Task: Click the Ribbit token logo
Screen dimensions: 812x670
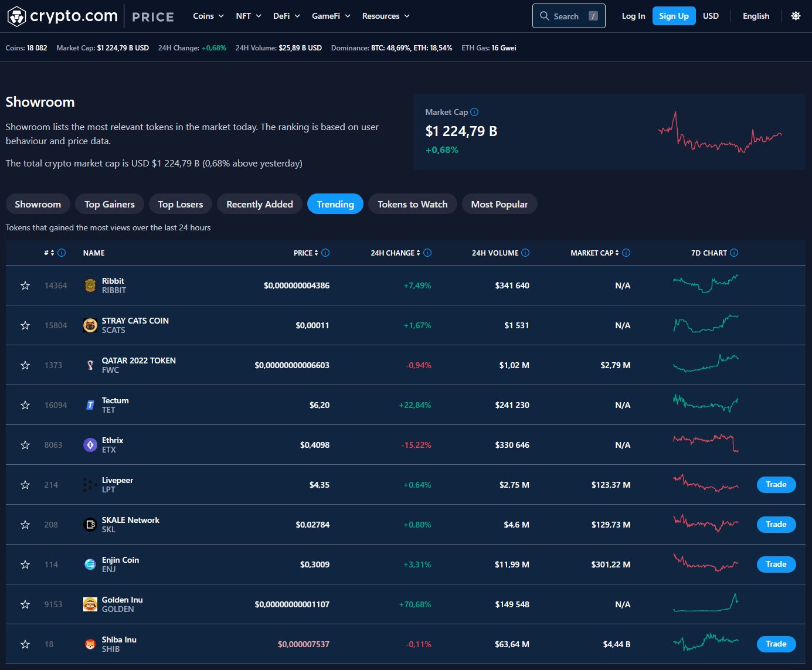Action: tap(90, 285)
